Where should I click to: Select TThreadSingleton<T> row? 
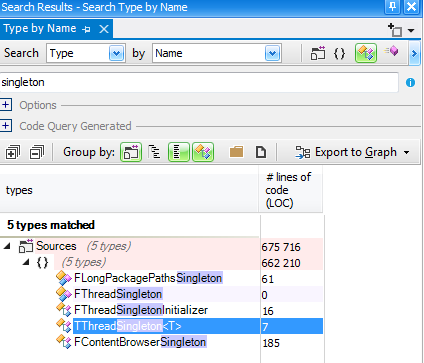(198, 326)
